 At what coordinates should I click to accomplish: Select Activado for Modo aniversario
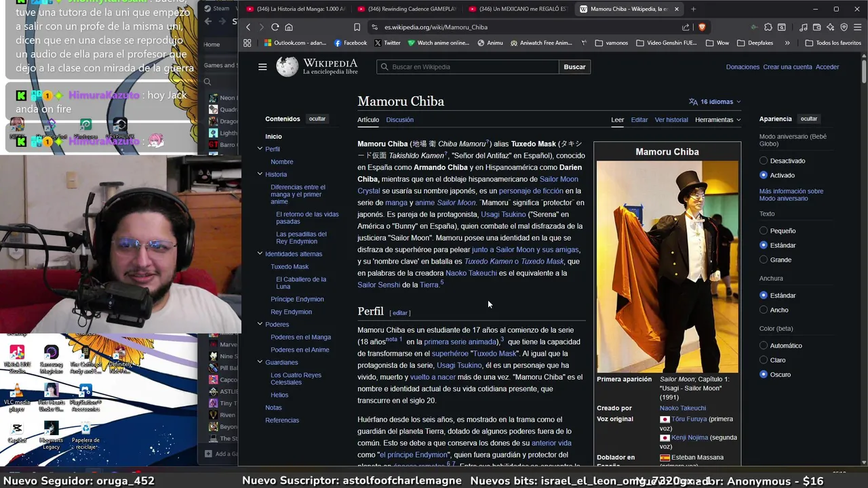tap(764, 175)
